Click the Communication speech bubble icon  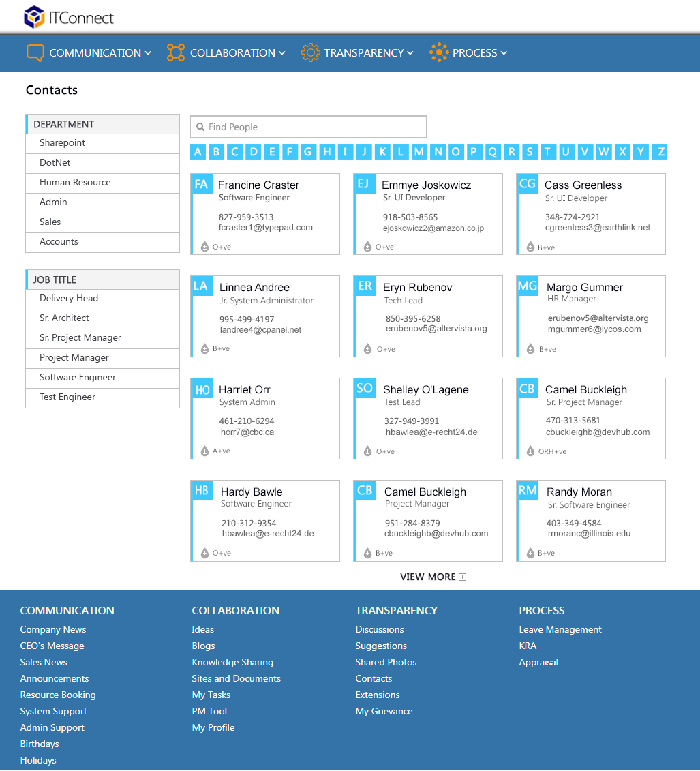pos(35,52)
